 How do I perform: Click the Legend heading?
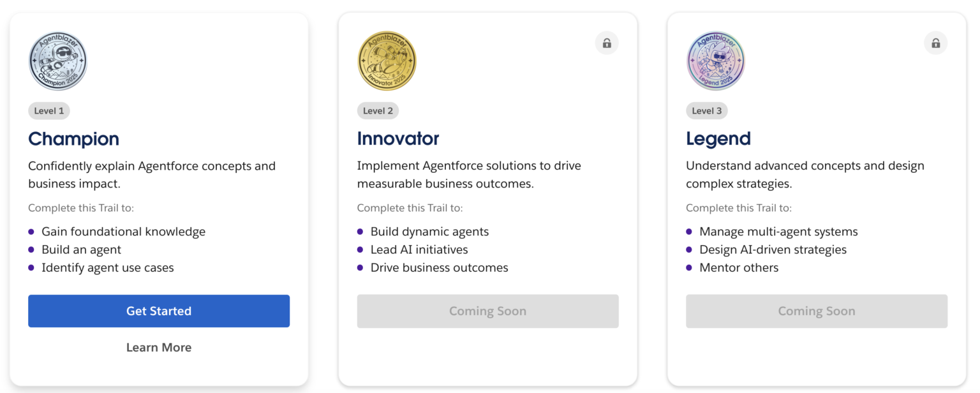tap(718, 139)
